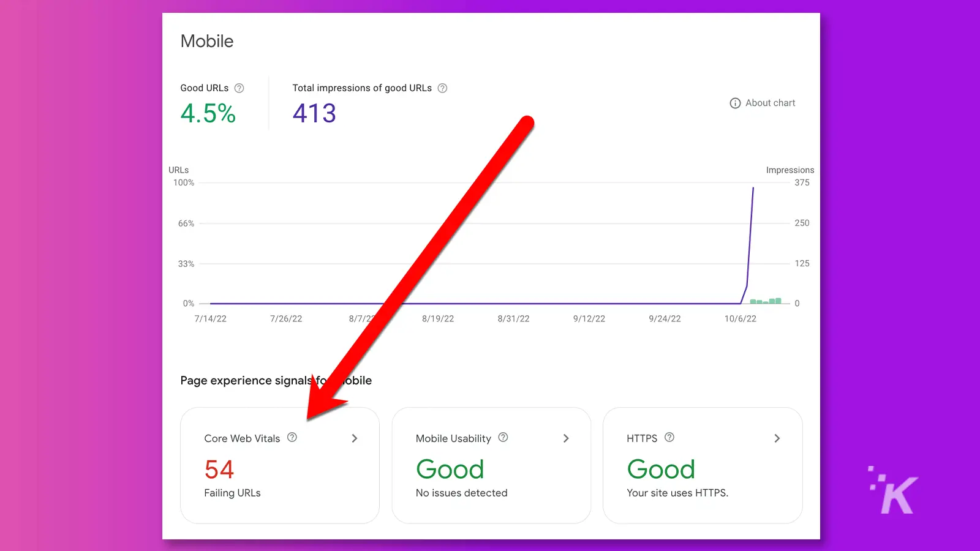Click the 7/14/22 date on the chart axis
Screen dimensions: 980x551
coord(210,319)
